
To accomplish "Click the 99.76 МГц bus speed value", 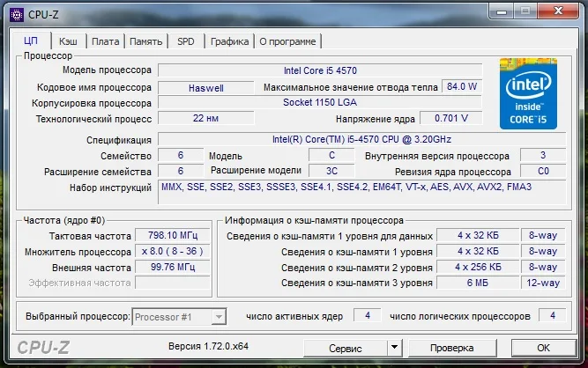I will point(173,267).
